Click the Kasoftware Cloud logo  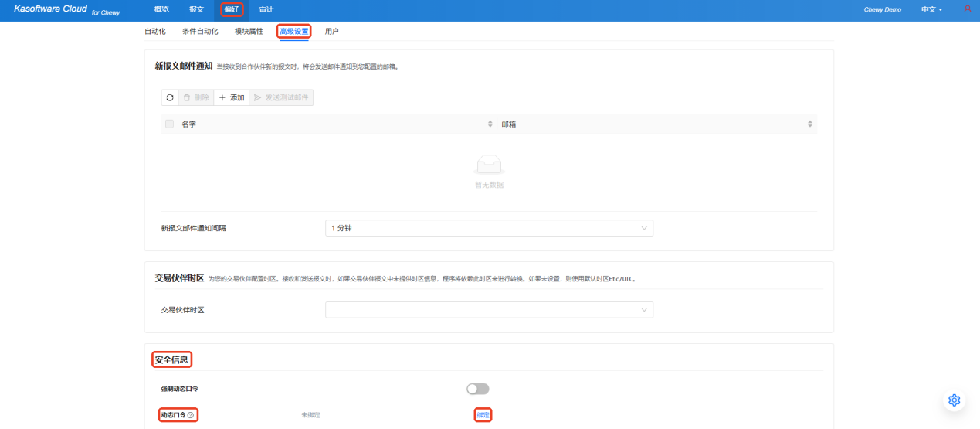[x=51, y=9]
